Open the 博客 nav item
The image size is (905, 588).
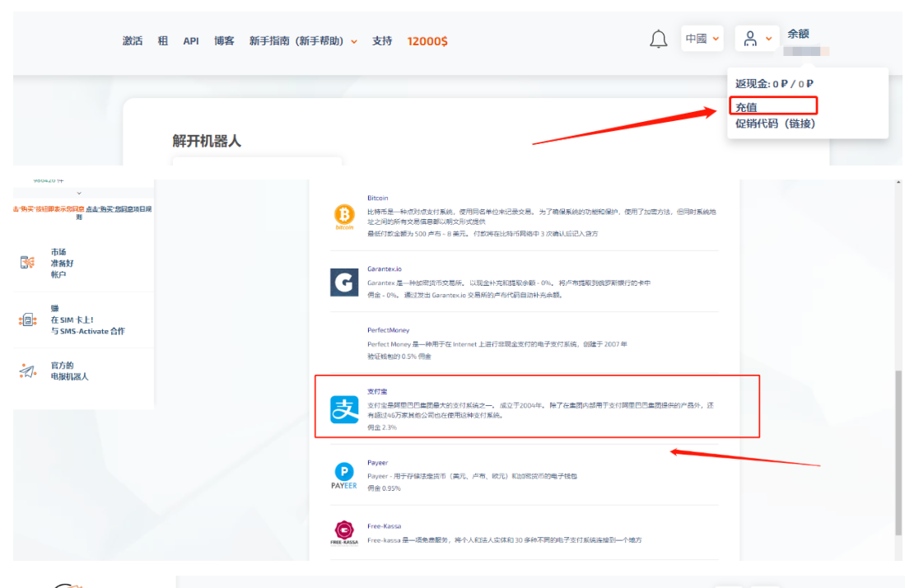tap(224, 41)
